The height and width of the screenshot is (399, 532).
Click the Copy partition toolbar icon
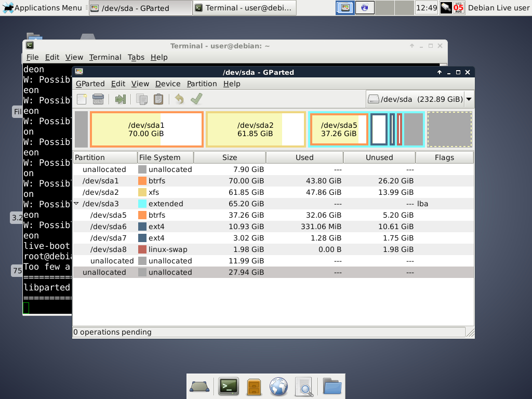142,99
